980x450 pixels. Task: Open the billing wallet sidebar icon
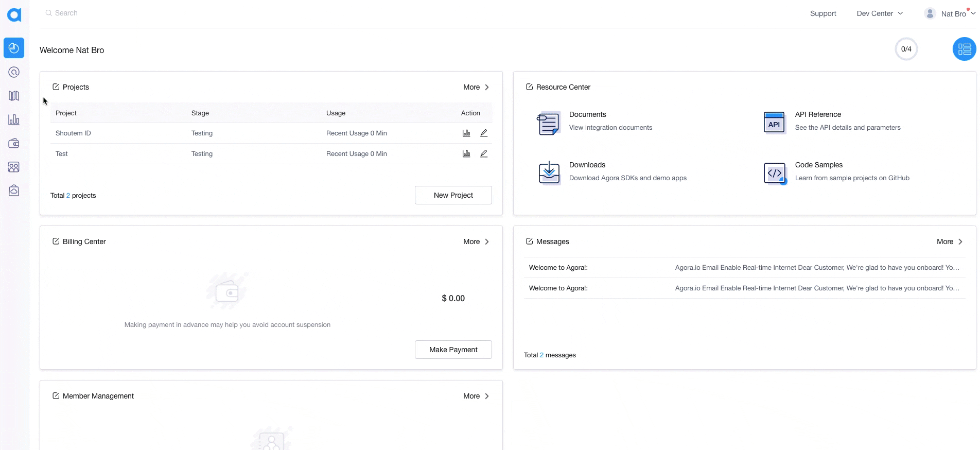pyautogui.click(x=14, y=143)
